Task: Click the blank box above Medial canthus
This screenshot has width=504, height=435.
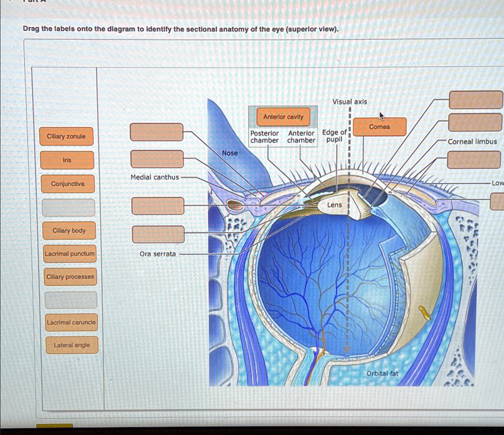Action: (157, 159)
